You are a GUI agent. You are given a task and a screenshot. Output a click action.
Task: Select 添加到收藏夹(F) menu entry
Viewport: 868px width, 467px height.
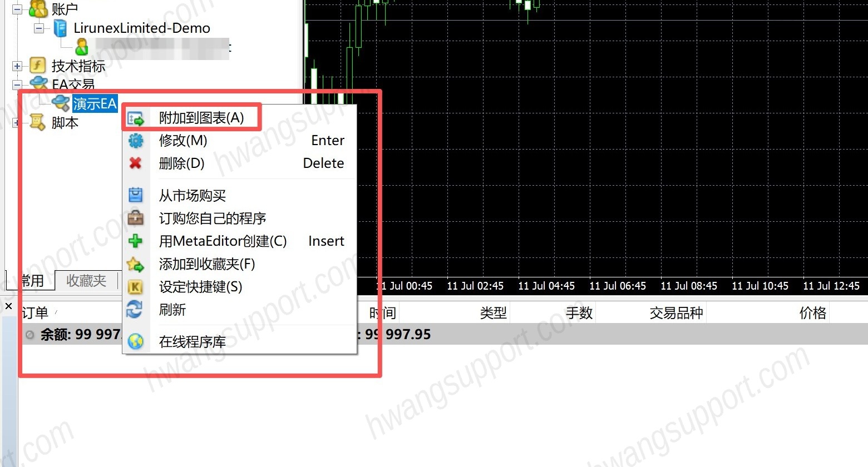click(240, 264)
